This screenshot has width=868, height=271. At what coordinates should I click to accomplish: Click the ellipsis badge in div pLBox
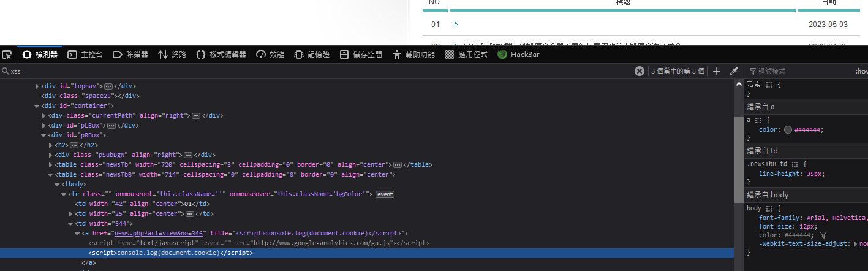(x=111, y=126)
